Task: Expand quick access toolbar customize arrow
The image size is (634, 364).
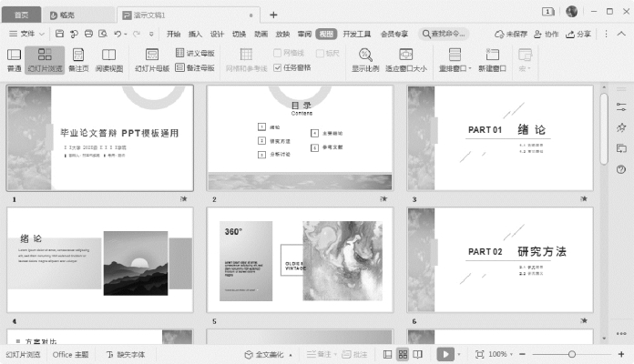Action: coord(151,34)
